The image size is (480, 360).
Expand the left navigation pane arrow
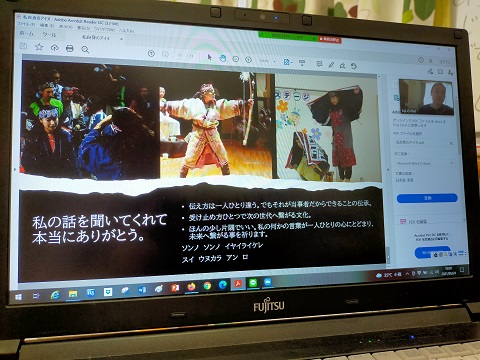click(14, 170)
